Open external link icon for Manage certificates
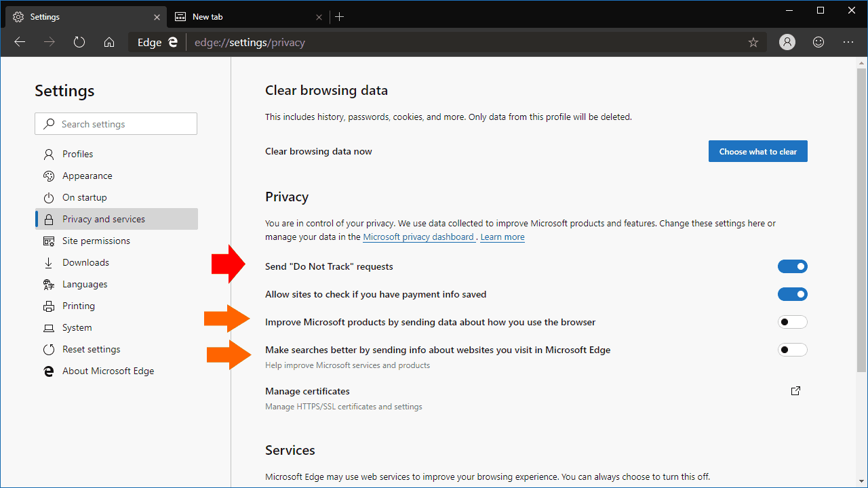Screen dimensions: 868x488 pyautogui.click(x=796, y=391)
